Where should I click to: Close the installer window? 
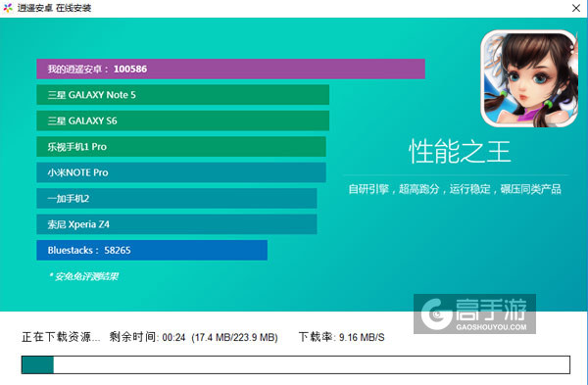[576, 8]
